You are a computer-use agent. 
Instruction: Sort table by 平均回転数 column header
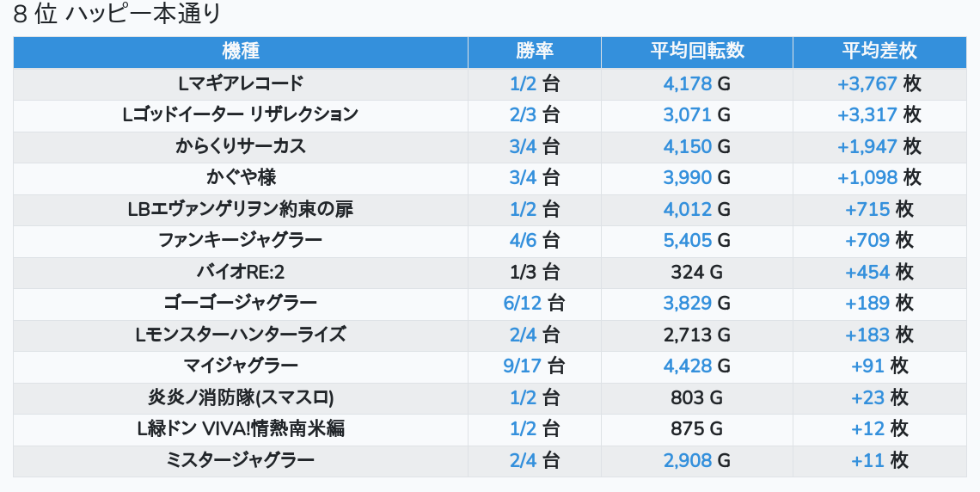[697, 52]
